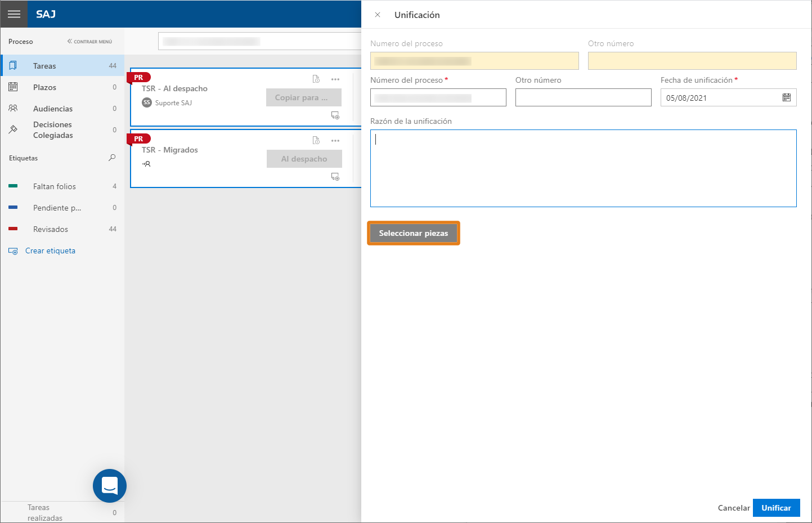Click the Crear etiqueta link
This screenshot has height=523, width=812.
pyautogui.click(x=50, y=251)
